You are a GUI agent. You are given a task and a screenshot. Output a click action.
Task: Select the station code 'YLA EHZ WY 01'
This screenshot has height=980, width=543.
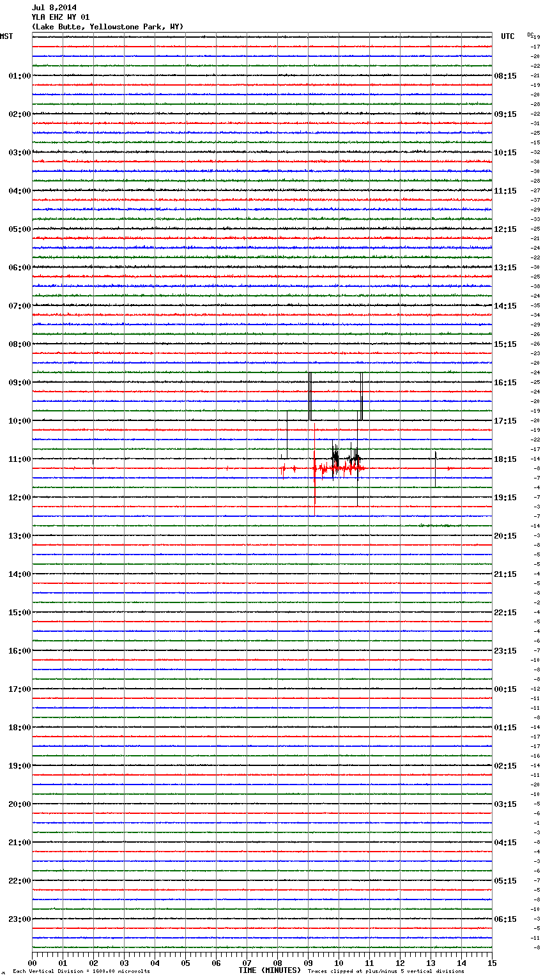(x=61, y=17)
